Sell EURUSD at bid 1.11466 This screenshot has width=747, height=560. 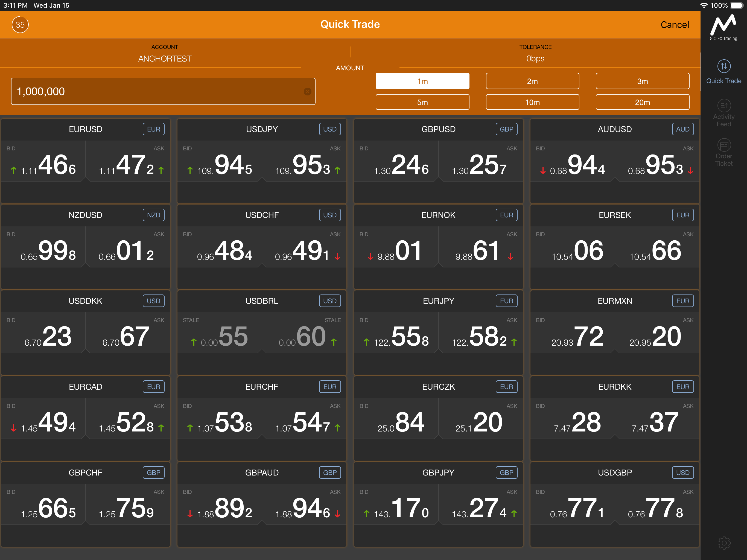click(43, 161)
